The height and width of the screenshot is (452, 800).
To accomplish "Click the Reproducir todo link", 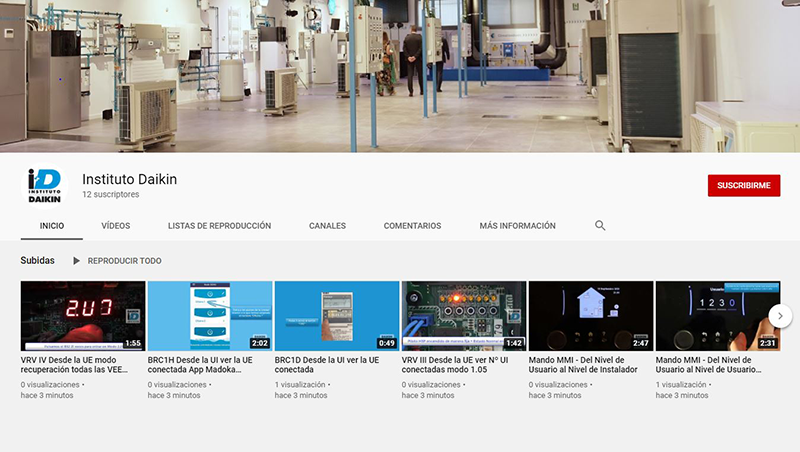I will (x=124, y=261).
